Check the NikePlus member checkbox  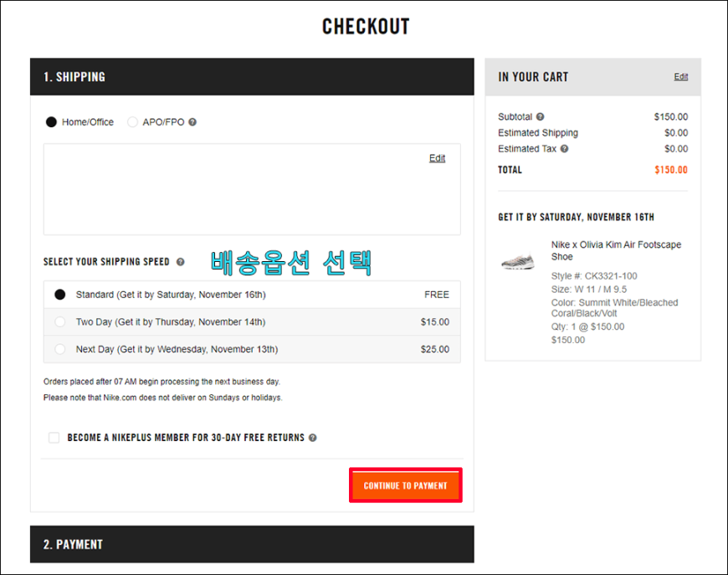[54, 438]
